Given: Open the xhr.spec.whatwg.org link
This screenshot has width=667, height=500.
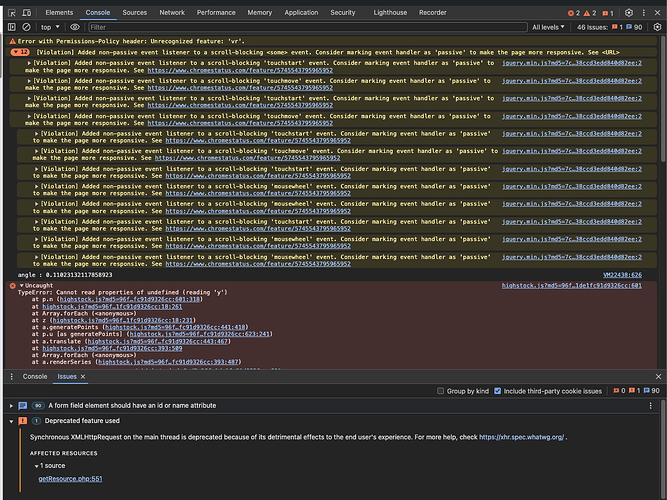Looking at the screenshot, I should pos(522,437).
